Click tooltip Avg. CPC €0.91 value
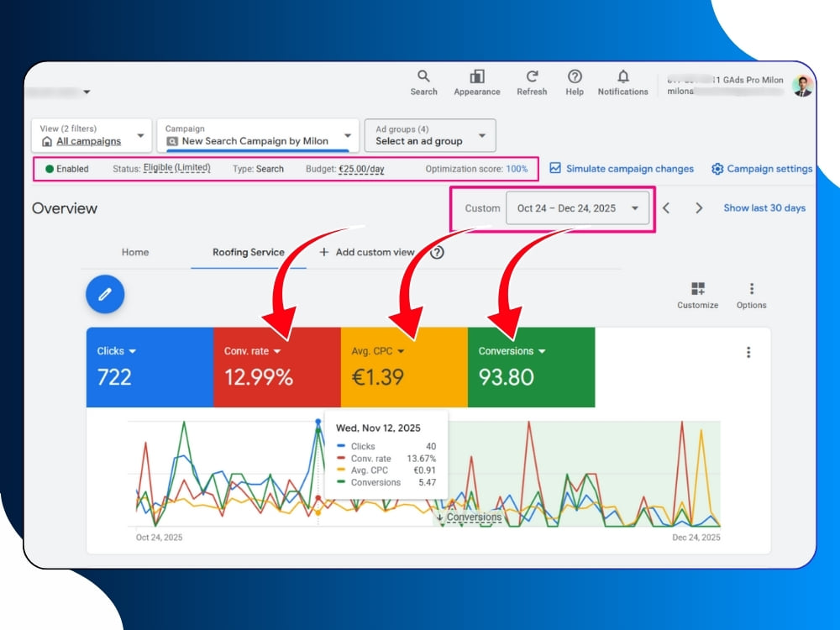The image size is (840, 630). pos(424,470)
